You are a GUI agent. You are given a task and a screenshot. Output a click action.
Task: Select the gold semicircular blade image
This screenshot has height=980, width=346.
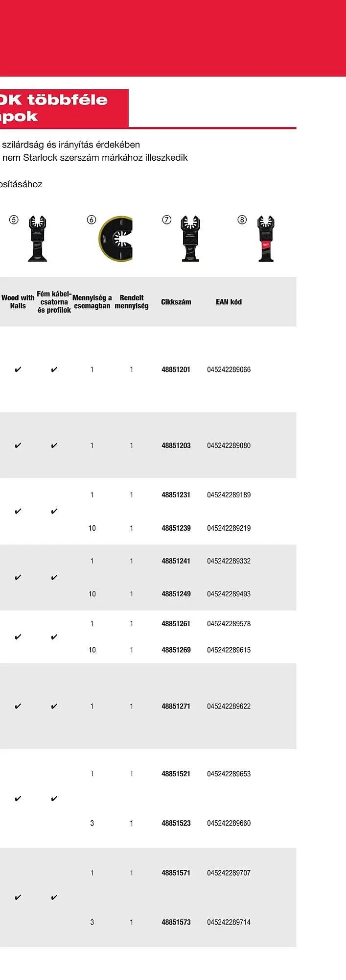coord(116,238)
